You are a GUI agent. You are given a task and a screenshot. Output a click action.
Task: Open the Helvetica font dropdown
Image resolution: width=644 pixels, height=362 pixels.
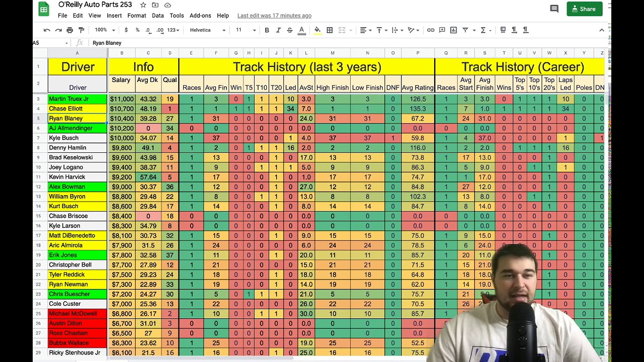tap(208, 30)
